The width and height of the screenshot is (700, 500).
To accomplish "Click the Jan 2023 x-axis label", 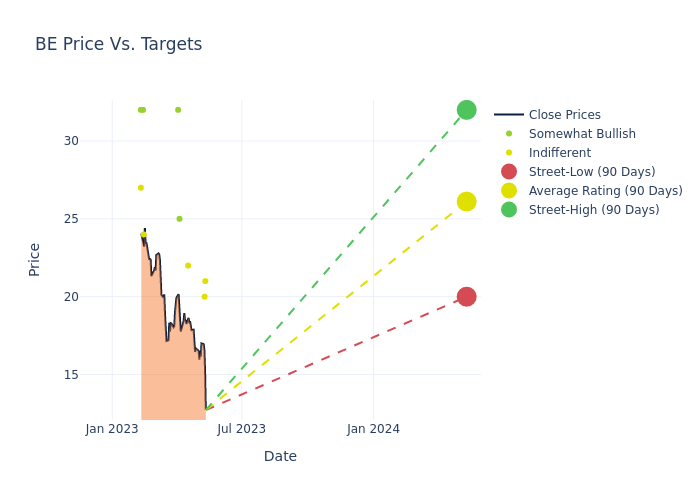I will tap(112, 429).
